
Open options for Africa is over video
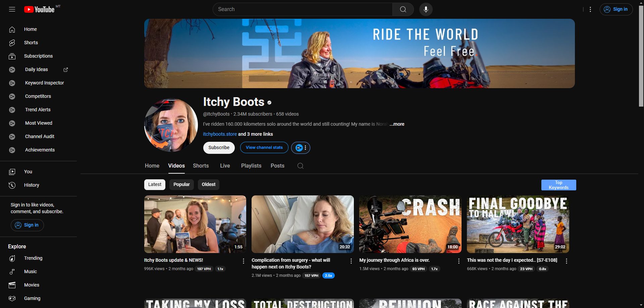(x=459, y=261)
